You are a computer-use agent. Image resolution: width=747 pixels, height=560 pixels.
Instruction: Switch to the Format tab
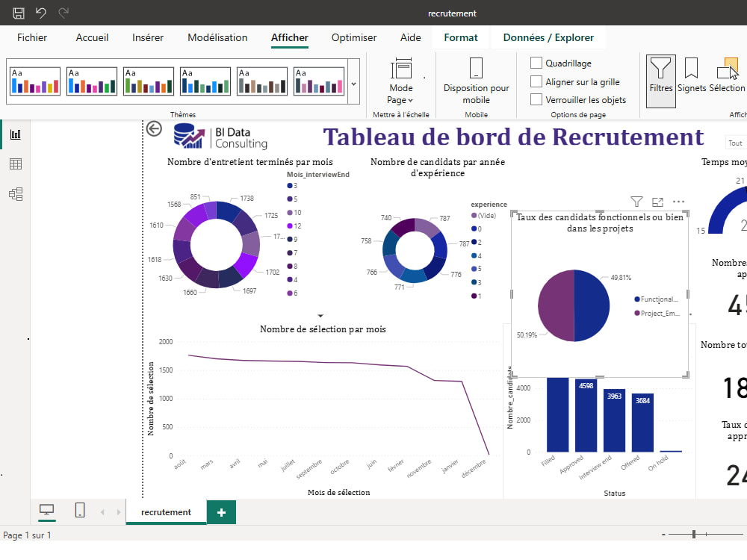[x=461, y=37]
